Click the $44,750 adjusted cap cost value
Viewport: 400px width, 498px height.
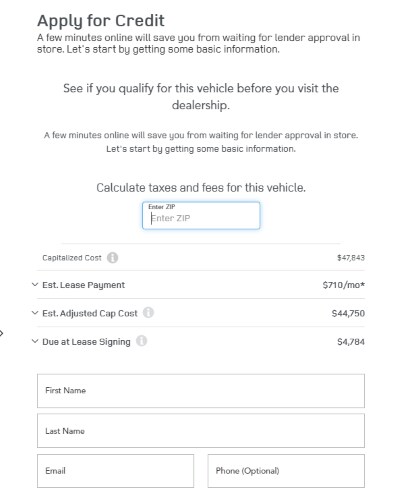(348, 313)
